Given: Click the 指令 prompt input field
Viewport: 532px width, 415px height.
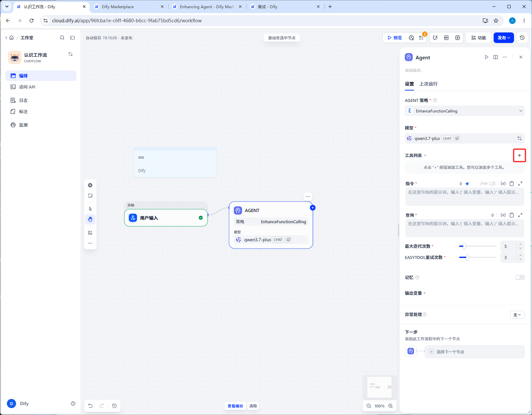Looking at the screenshot, I should [x=465, y=197].
